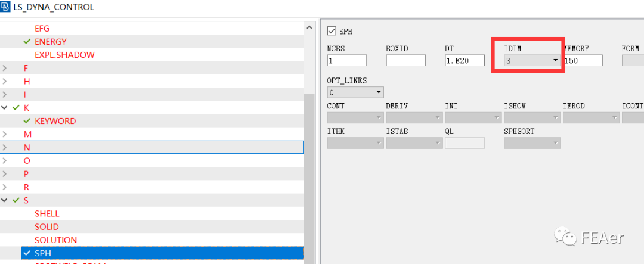The height and width of the screenshot is (264, 644).
Task: Select the KEYWORD tree item
Action: [x=55, y=121]
